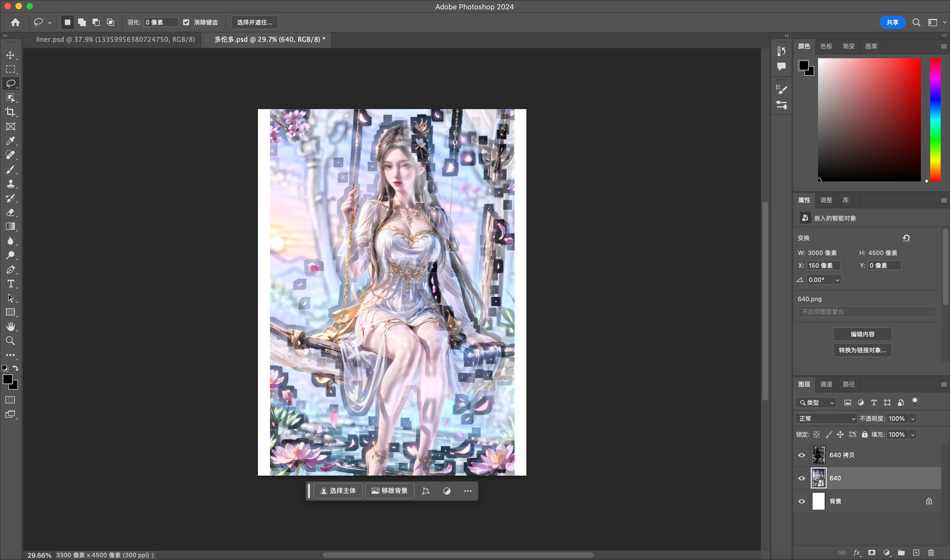The image size is (950, 560).
Task: Create a new layer with plus icon
Action: click(916, 553)
